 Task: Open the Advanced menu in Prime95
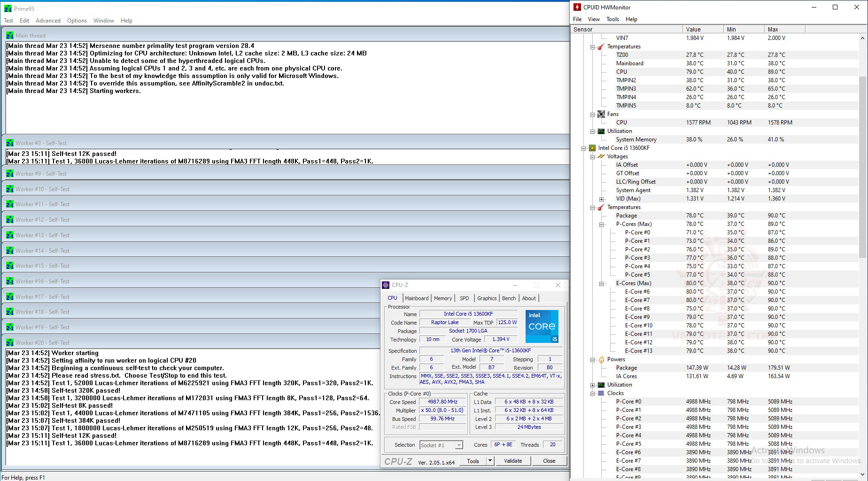[48, 21]
